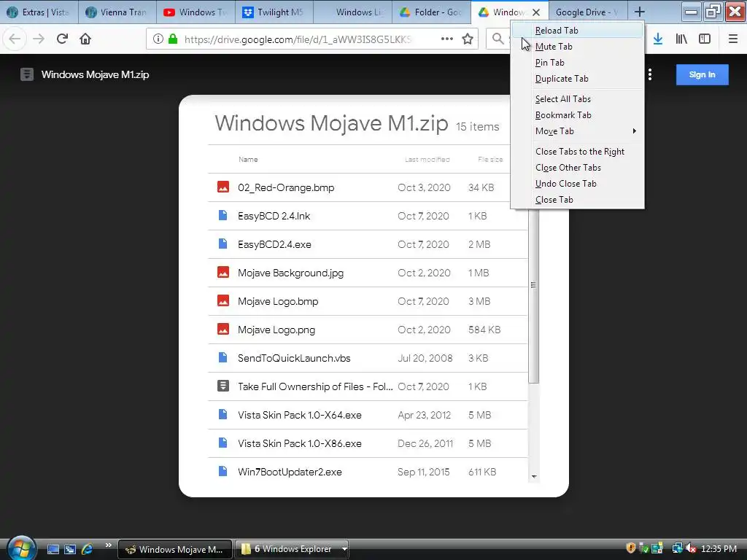Click the 6 Windows Explorer taskbar button

click(x=292, y=549)
